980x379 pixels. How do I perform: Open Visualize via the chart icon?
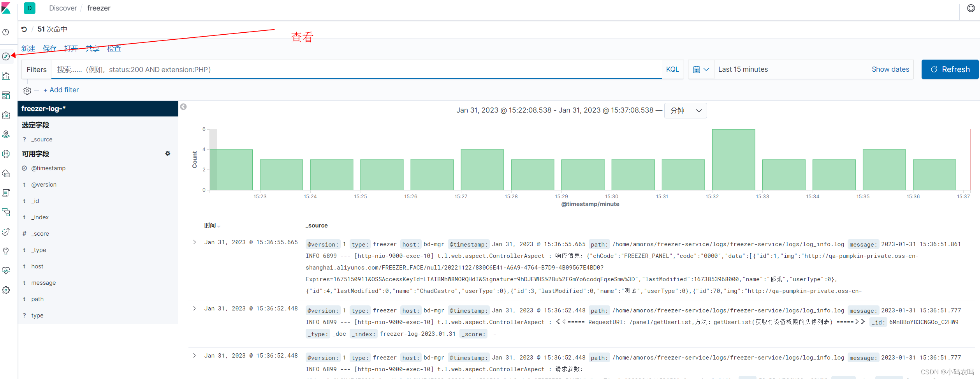[x=6, y=76]
